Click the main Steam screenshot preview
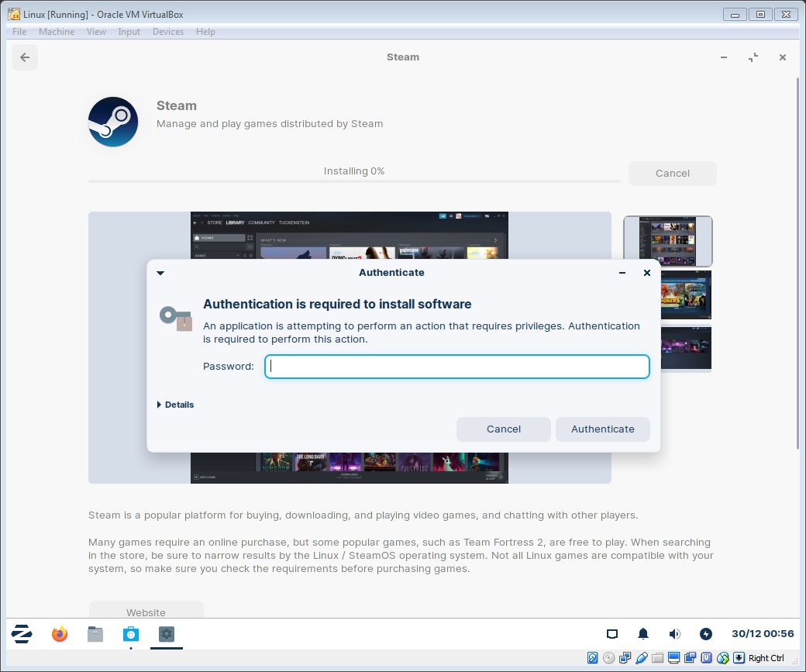806x672 pixels. (x=350, y=347)
